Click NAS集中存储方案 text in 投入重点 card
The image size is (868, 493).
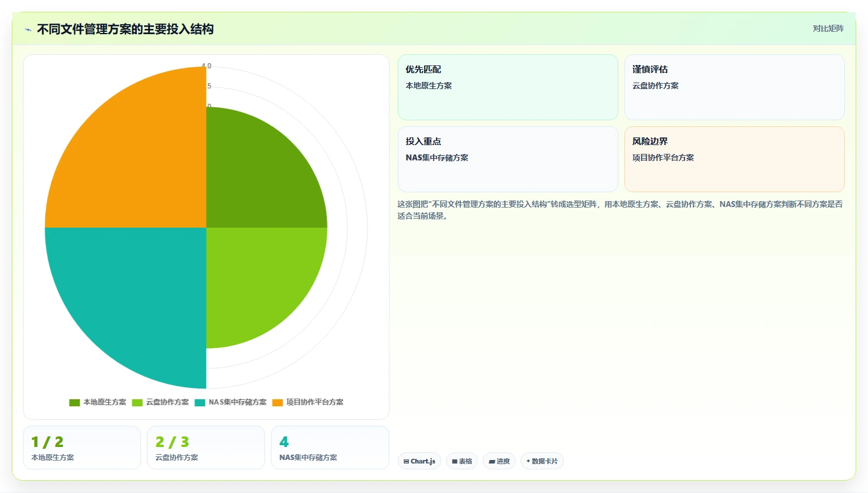tap(437, 157)
